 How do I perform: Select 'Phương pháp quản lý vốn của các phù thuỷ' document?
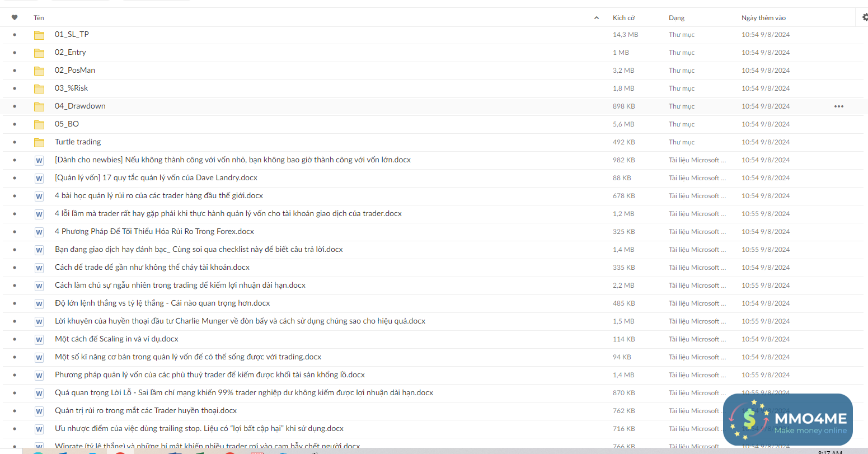coord(210,375)
